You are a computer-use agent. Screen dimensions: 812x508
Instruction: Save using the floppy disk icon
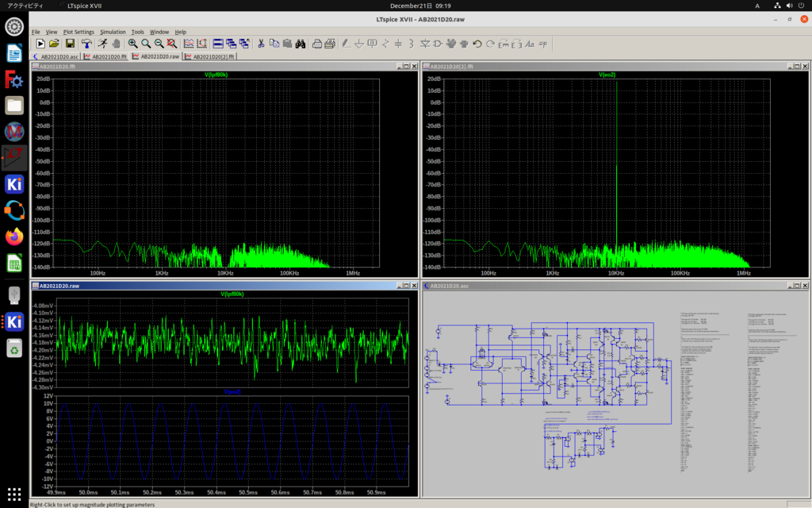[x=70, y=44]
